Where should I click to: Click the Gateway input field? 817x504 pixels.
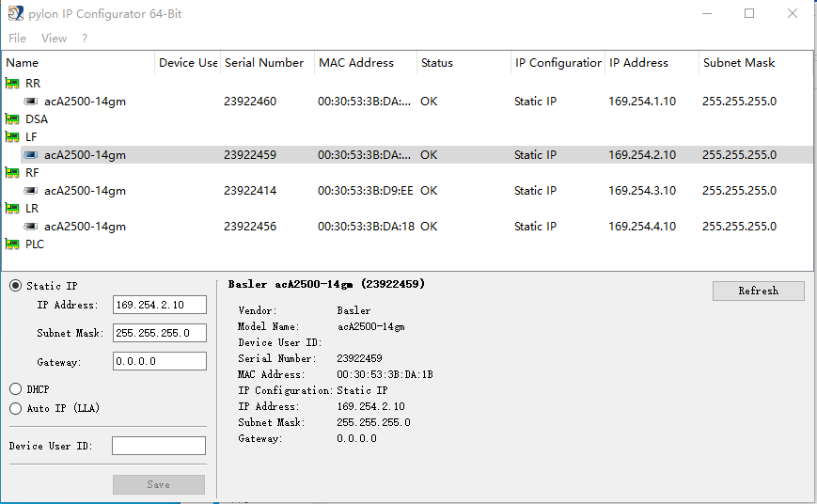[x=160, y=361]
